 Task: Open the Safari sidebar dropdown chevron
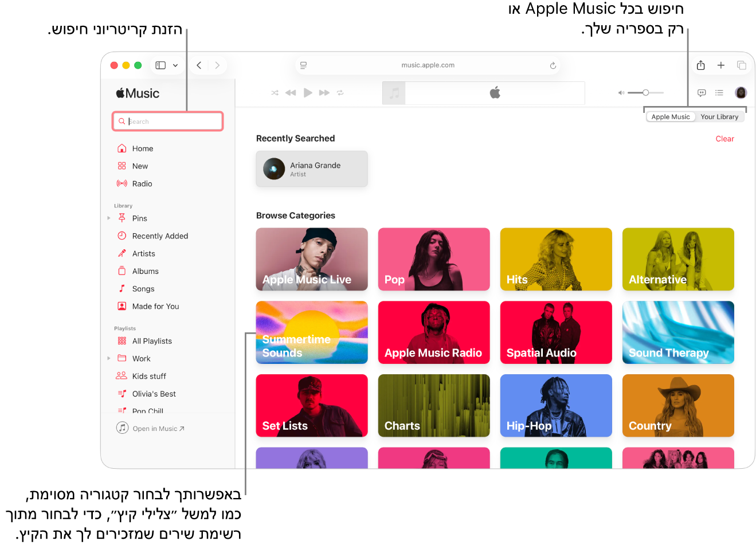click(x=175, y=65)
